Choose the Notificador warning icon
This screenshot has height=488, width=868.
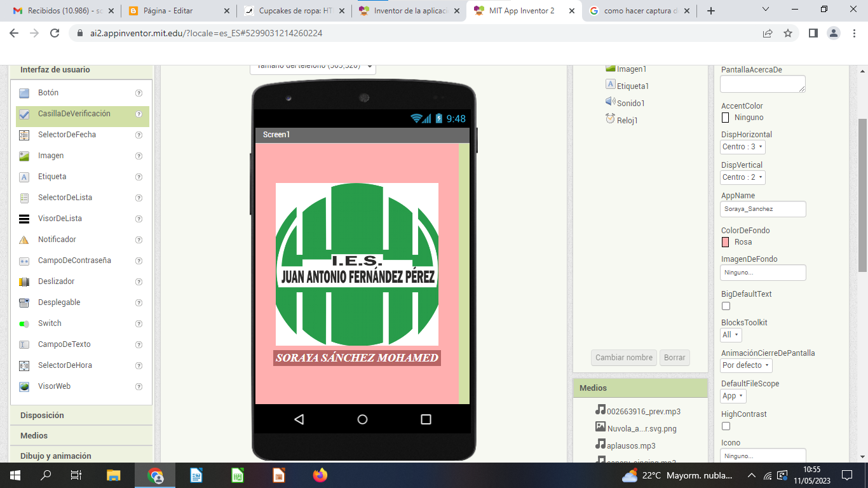tap(24, 240)
